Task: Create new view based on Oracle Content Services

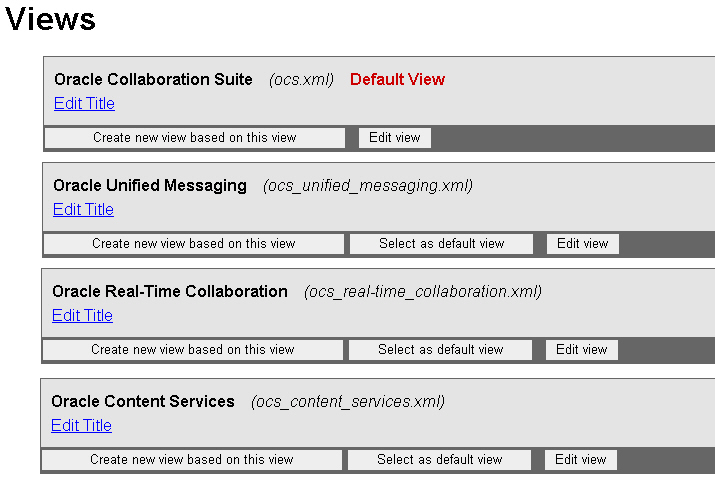Action: click(x=192, y=460)
